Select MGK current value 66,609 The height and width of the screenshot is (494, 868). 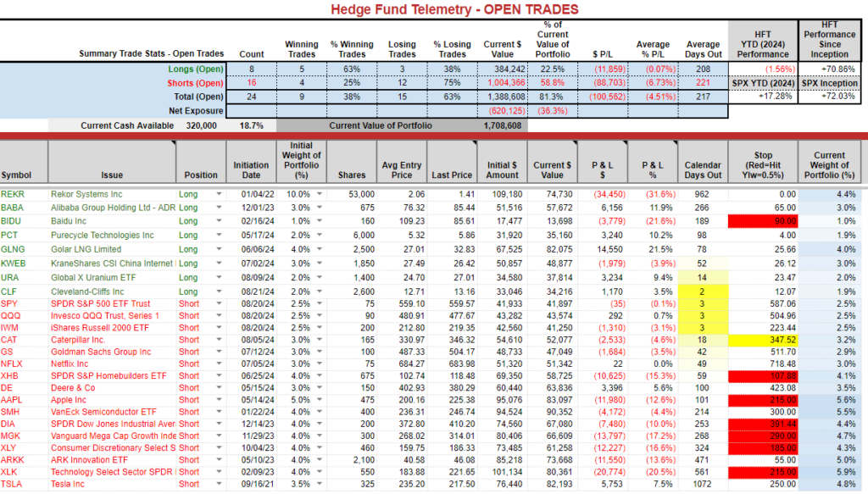tap(553, 436)
